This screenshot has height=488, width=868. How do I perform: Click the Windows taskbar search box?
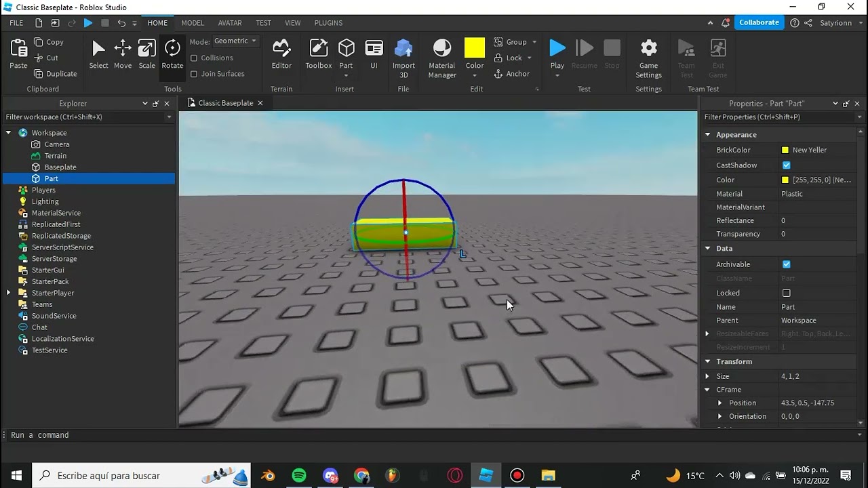coord(142,476)
